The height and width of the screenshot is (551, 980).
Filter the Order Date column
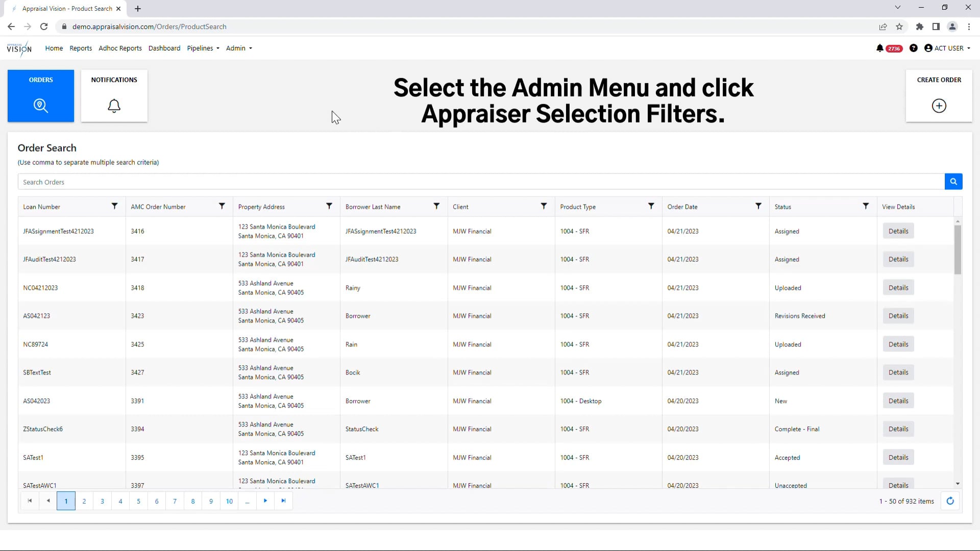point(759,206)
